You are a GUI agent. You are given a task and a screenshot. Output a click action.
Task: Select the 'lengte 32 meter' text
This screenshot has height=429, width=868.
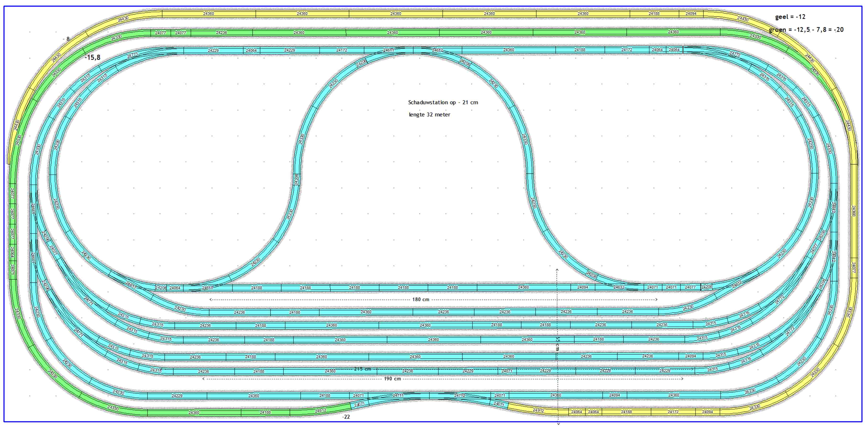(430, 114)
